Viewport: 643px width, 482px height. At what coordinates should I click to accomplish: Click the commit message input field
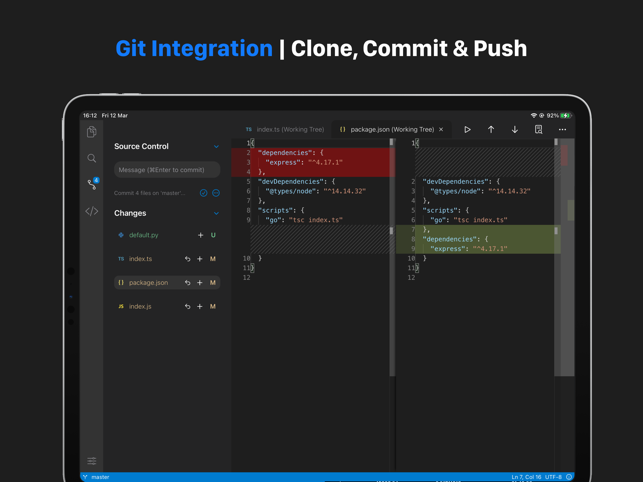[x=167, y=170]
